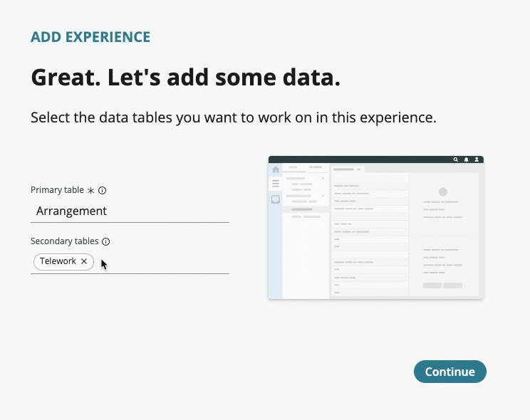Click the hamburger list icon in the preview sidebar
The width and height of the screenshot is (530, 420).
click(x=276, y=184)
